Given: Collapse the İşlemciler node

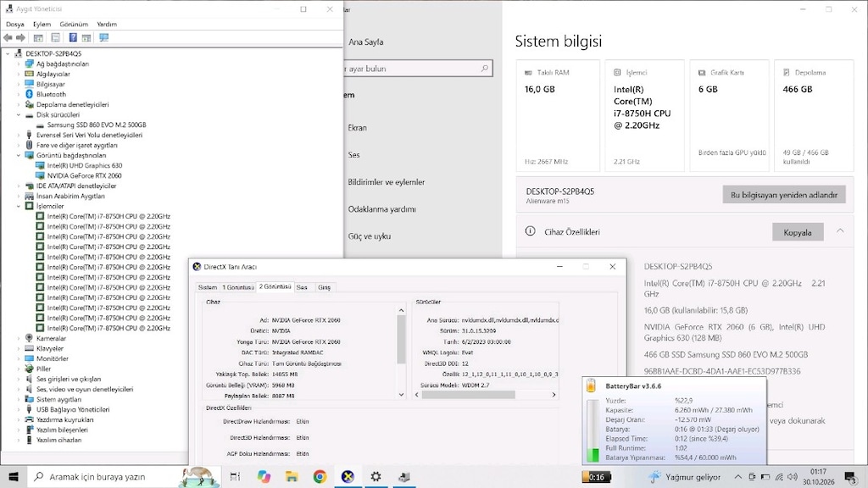Looking at the screenshot, I should pos(19,206).
